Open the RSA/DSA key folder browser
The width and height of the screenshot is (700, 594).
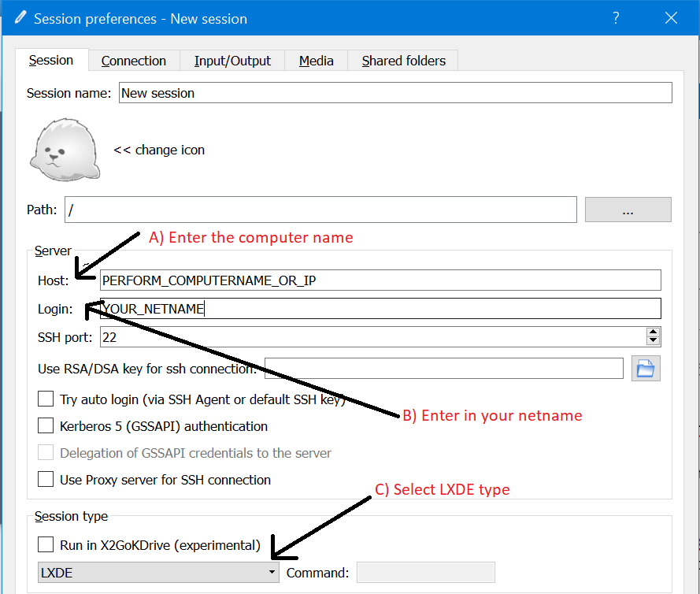pyautogui.click(x=646, y=368)
